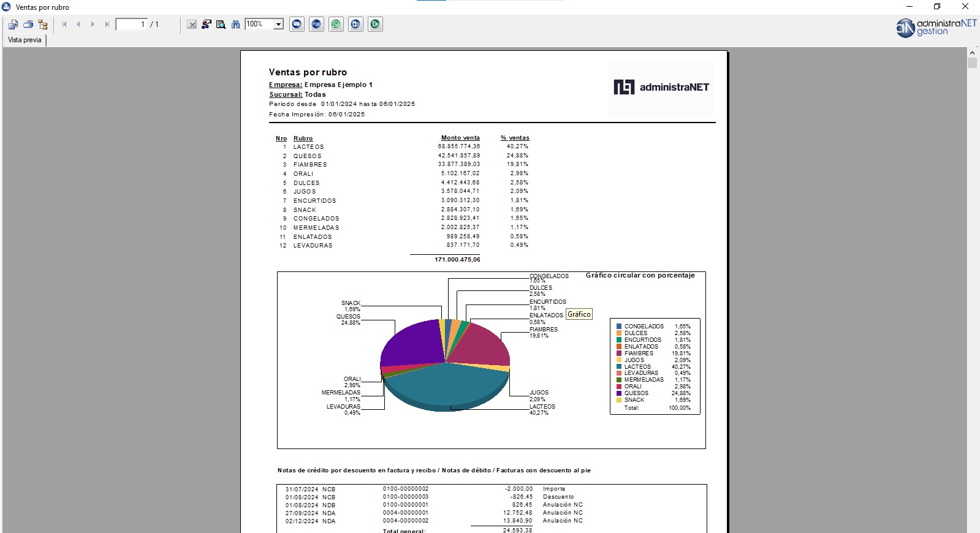Click the total 171.000.475,06
The height and width of the screenshot is (533, 980).
coord(457,260)
